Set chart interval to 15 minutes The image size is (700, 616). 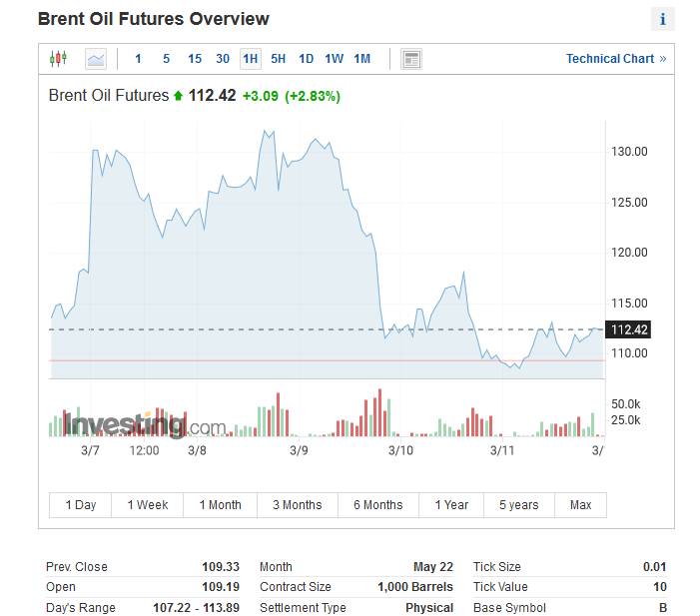coord(195,59)
